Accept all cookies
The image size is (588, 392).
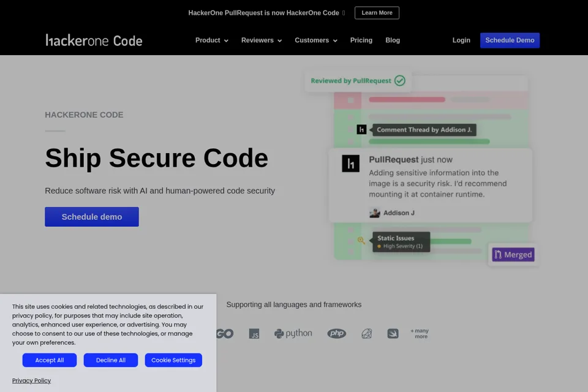(x=50, y=360)
